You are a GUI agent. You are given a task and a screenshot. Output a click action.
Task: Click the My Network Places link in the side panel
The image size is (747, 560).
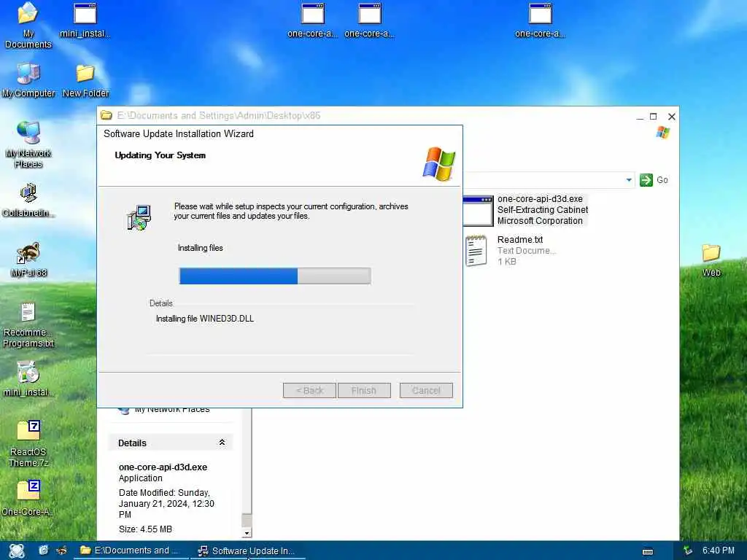point(172,409)
